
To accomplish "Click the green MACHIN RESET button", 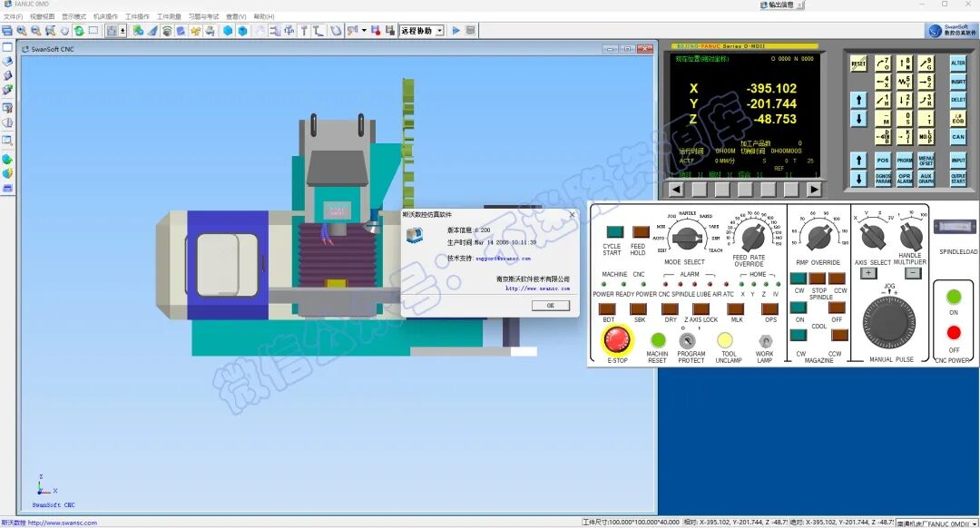I will click(x=658, y=340).
